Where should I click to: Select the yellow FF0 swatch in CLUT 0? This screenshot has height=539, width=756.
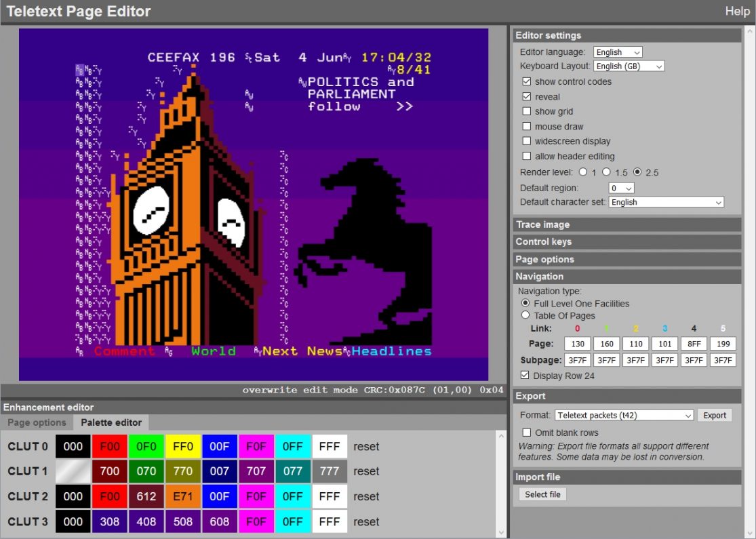(183, 446)
